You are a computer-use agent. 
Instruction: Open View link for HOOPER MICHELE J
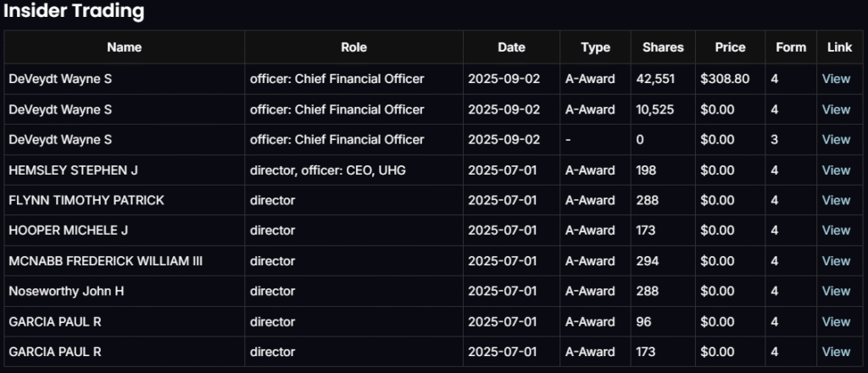tap(836, 230)
